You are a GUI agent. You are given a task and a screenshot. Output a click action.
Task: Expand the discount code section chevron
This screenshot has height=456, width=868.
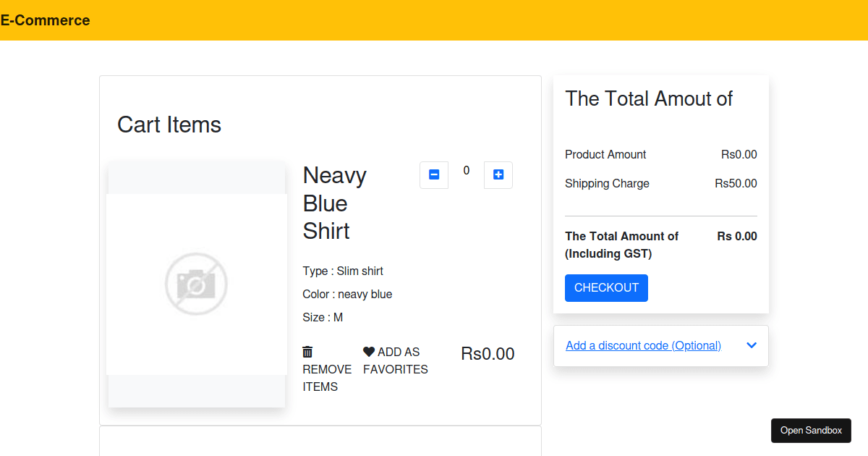pos(751,345)
